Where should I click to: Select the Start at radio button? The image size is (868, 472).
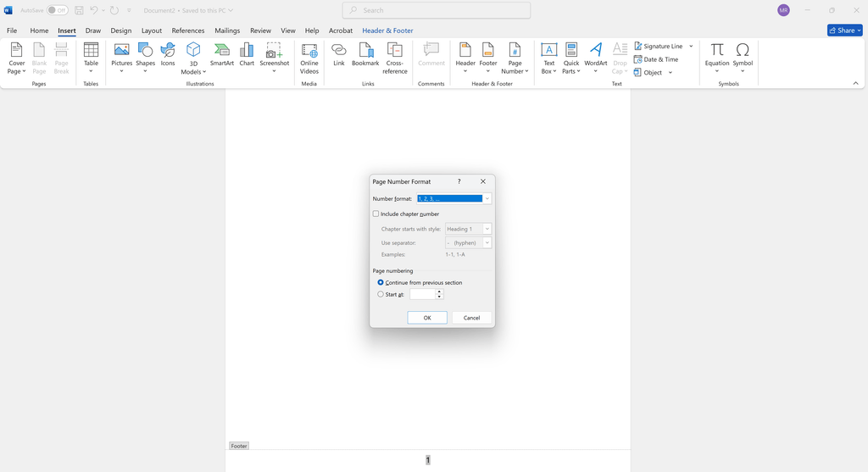tap(381, 294)
